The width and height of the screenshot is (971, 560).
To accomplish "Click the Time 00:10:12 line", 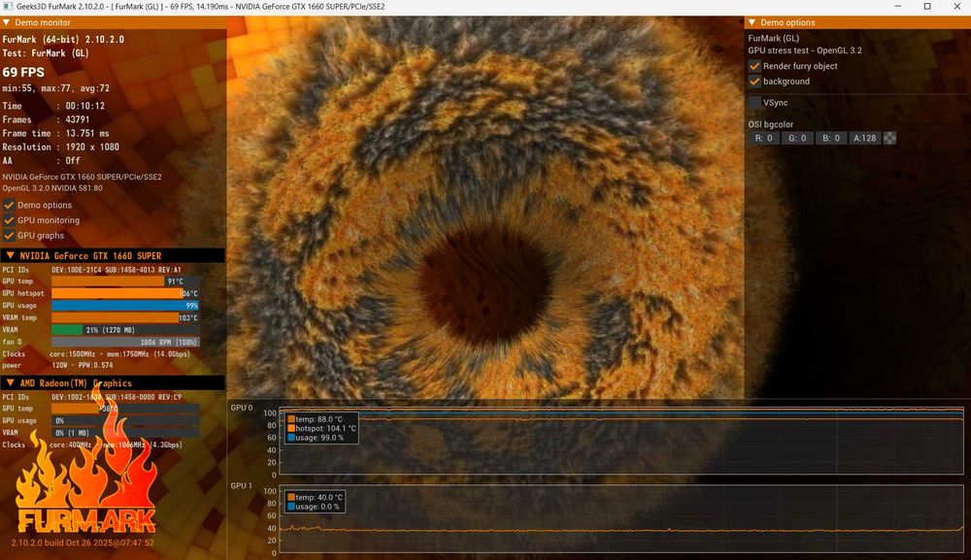I will [x=53, y=106].
